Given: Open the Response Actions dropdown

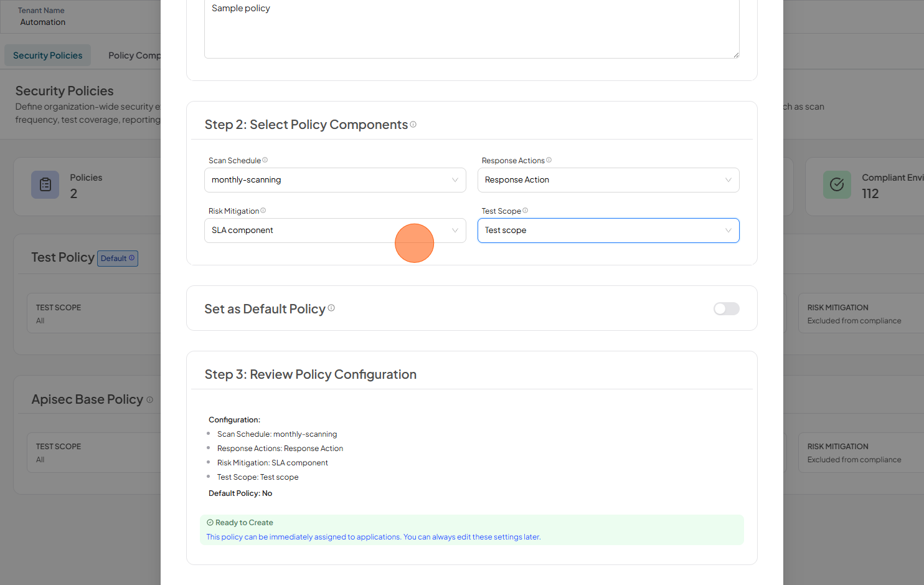Looking at the screenshot, I should (608, 180).
